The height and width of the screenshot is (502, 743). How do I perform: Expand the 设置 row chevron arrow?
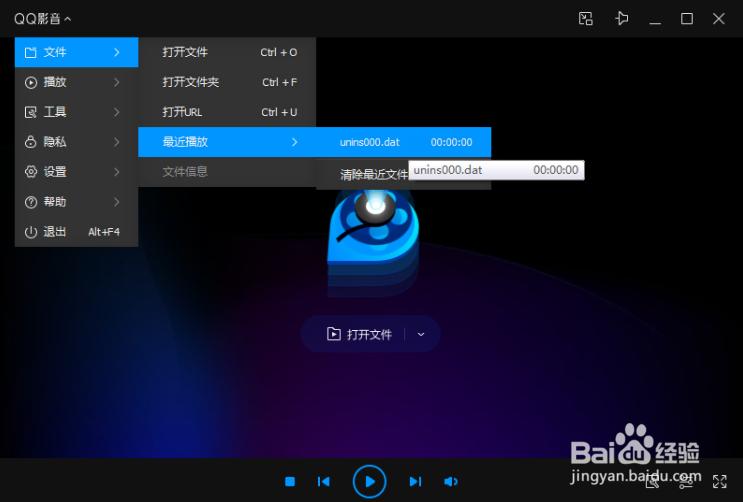pyautogui.click(x=117, y=172)
